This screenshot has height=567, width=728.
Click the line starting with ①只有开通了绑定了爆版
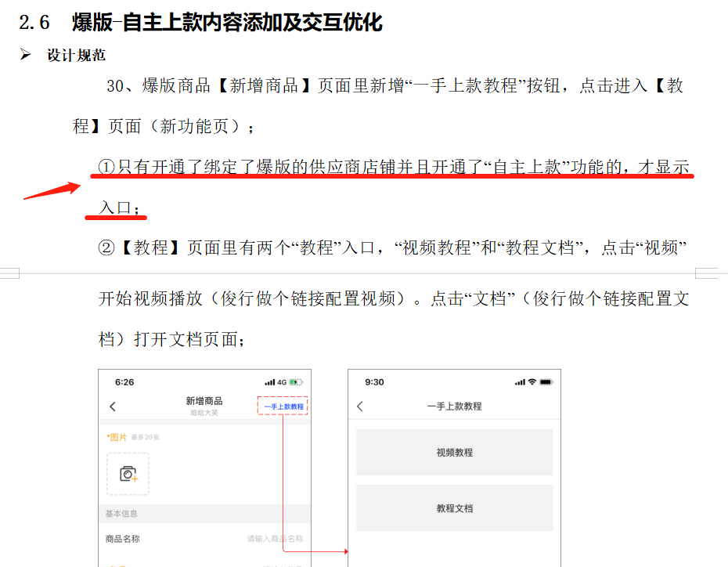pyautogui.click(x=394, y=167)
